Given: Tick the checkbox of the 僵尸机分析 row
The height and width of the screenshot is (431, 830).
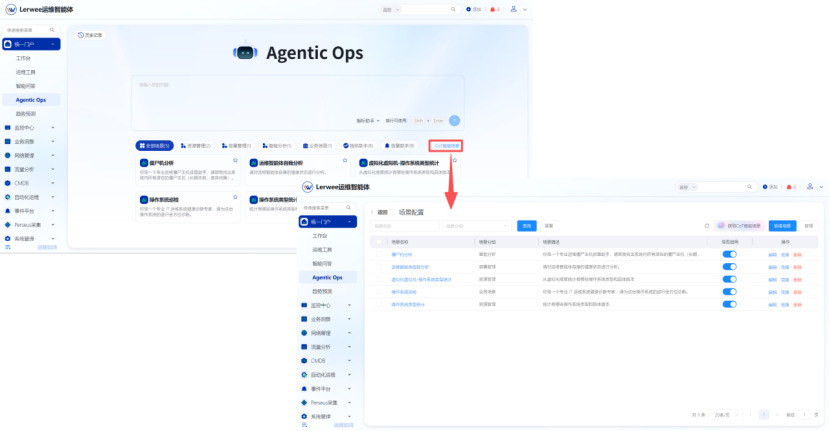Looking at the screenshot, I should [x=378, y=254].
